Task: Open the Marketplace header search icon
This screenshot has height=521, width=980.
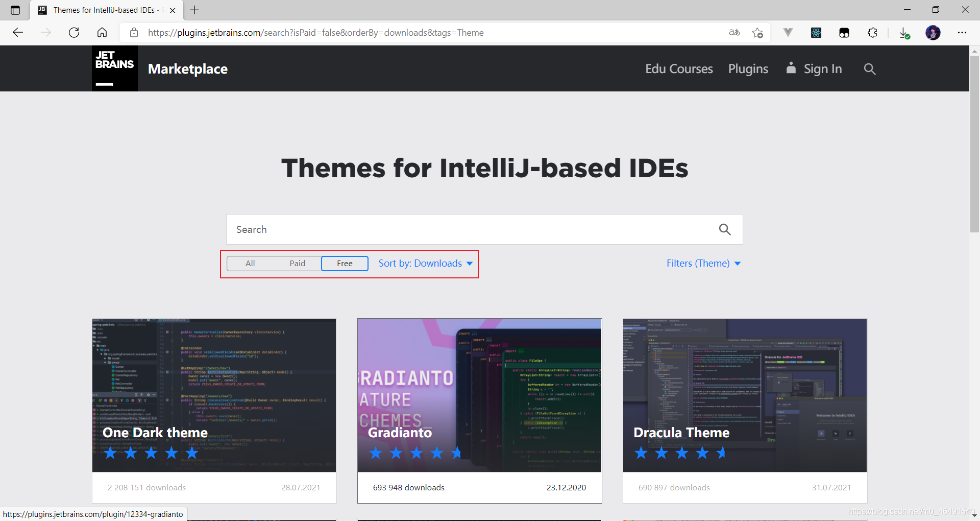Action: [870, 69]
